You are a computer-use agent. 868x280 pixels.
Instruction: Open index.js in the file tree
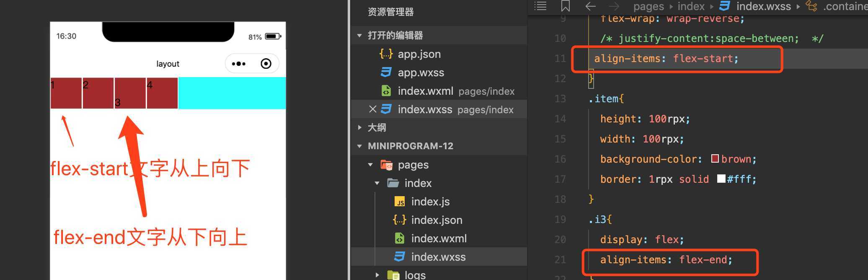(x=439, y=201)
